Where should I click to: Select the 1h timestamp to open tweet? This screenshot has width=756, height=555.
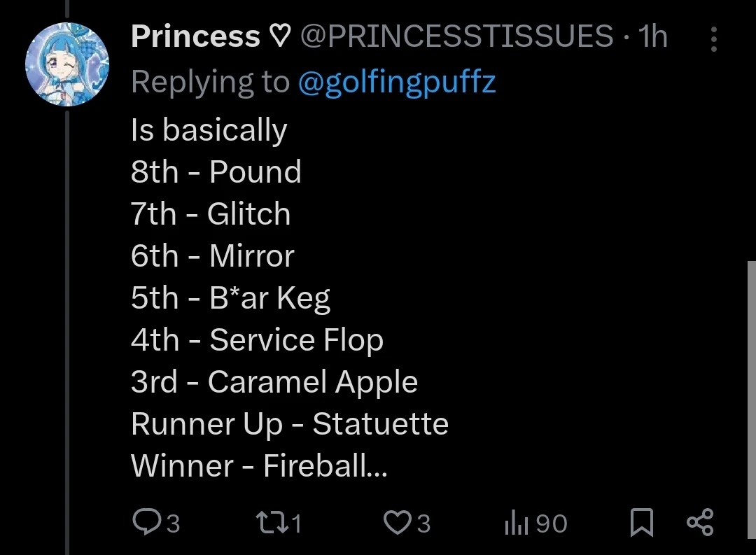tap(652, 36)
